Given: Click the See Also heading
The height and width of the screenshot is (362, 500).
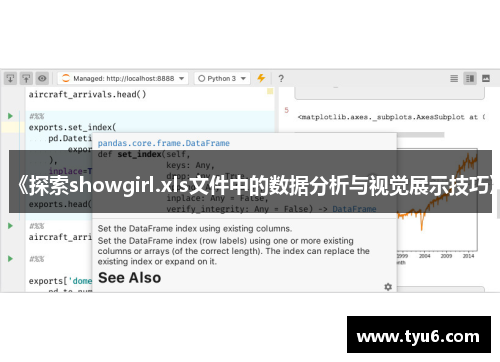Looking at the screenshot, I should [x=130, y=278].
